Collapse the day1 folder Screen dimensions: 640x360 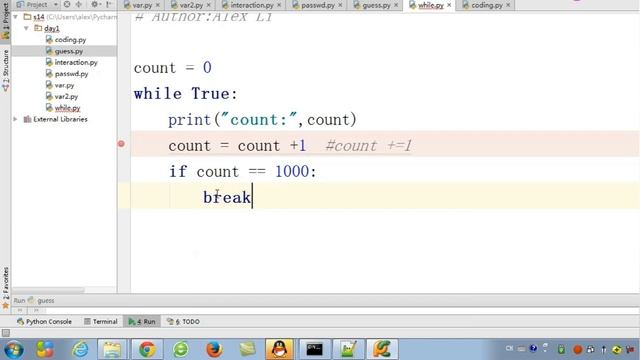(27, 29)
